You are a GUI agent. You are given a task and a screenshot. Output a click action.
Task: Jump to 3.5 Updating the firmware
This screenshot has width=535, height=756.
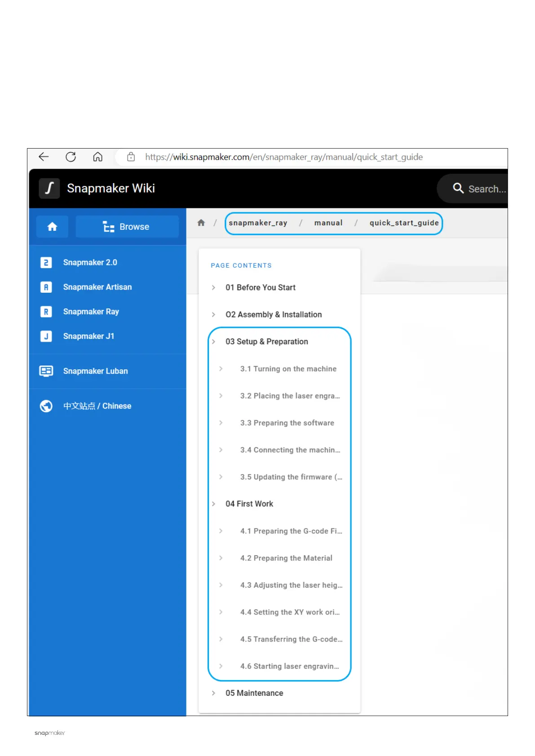(x=291, y=477)
